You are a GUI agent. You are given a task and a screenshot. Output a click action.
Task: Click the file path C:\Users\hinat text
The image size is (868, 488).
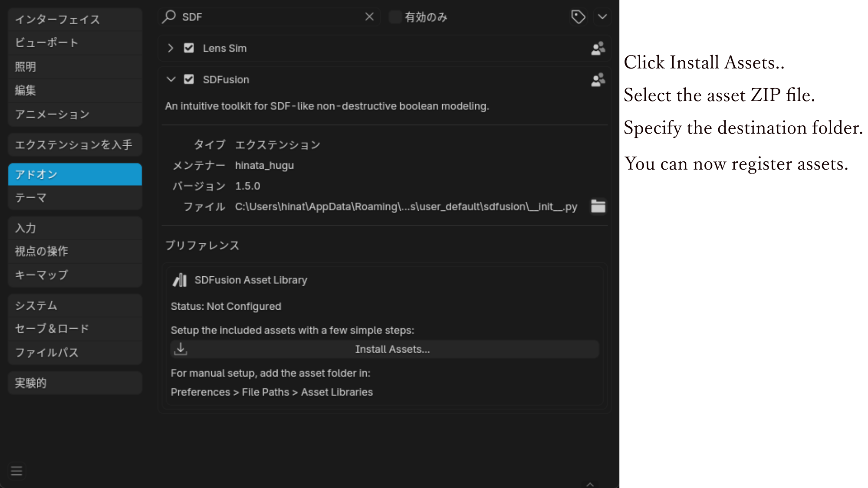(406, 207)
